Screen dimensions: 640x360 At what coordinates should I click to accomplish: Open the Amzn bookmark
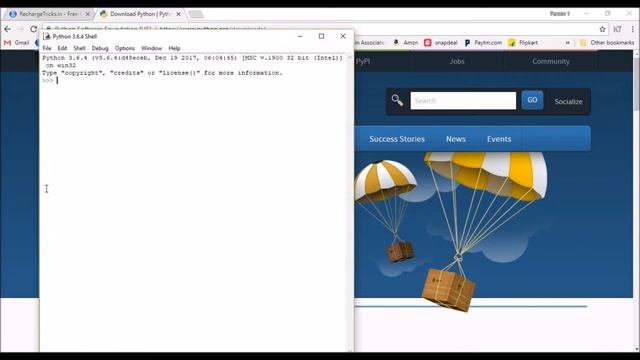click(x=405, y=42)
